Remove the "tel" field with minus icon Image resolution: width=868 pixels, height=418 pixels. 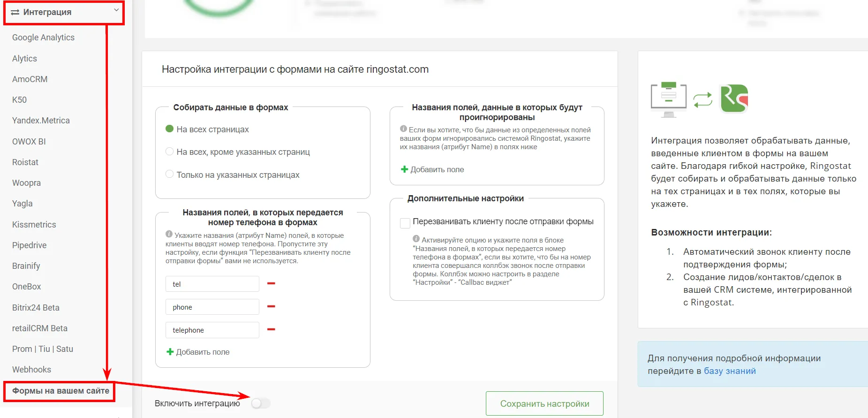[271, 283]
